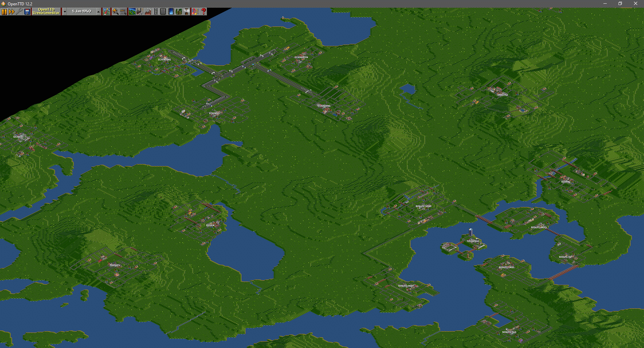Click the OpenTTD Szenarieneditor title label
The height and width of the screenshot is (348, 644).
tap(46, 12)
